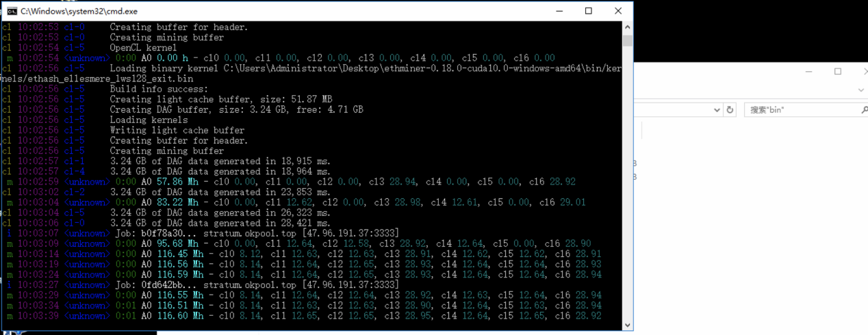Click hashrate value "116.45 Mh"
This screenshot has height=335, width=868.
point(180,254)
